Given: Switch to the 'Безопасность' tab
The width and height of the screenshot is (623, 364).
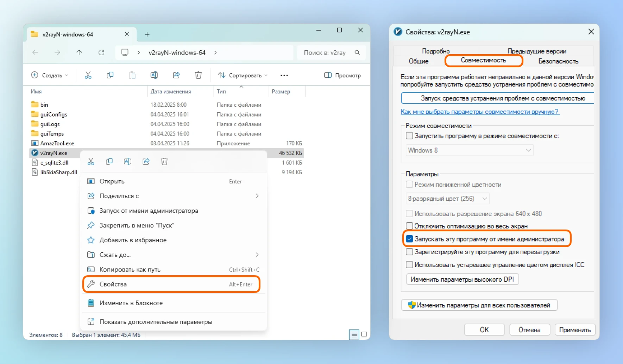Looking at the screenshot, I should pos(558,61).
